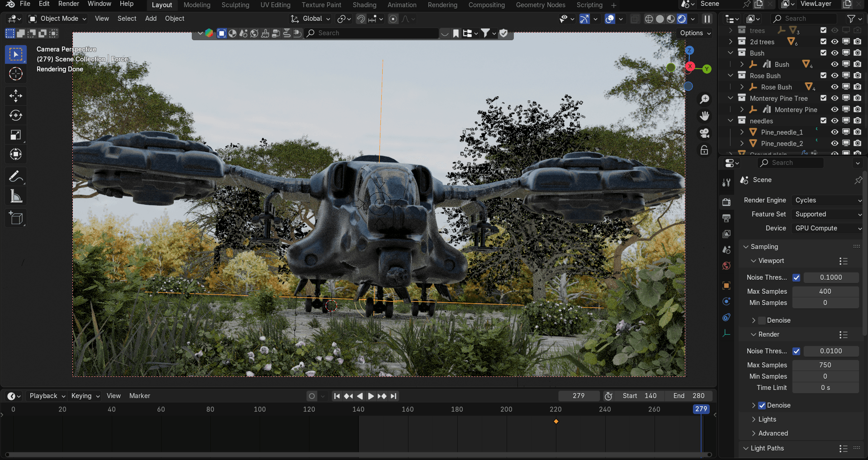Activate the Move tool

coord(16,96)
